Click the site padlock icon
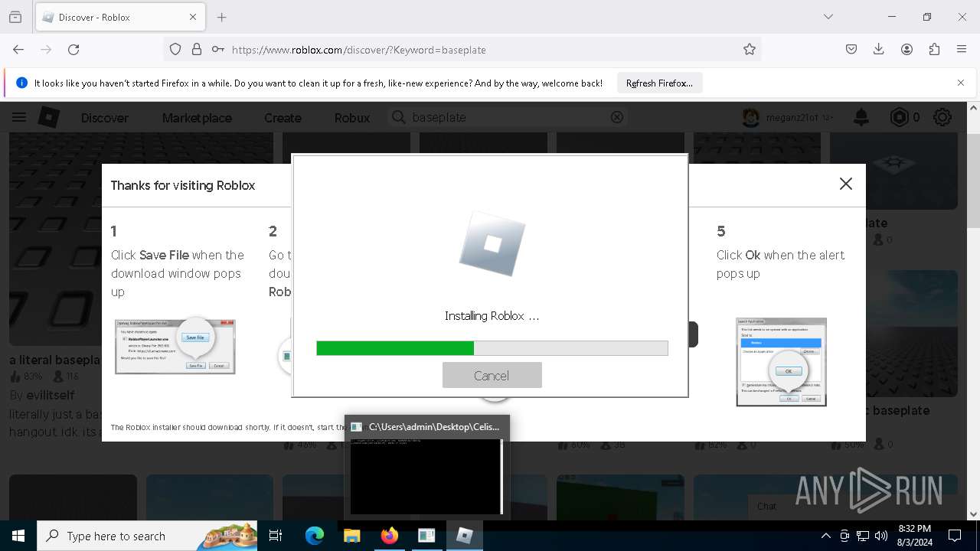Viewport: 980px width, 551px height. [x=197, y=50]
